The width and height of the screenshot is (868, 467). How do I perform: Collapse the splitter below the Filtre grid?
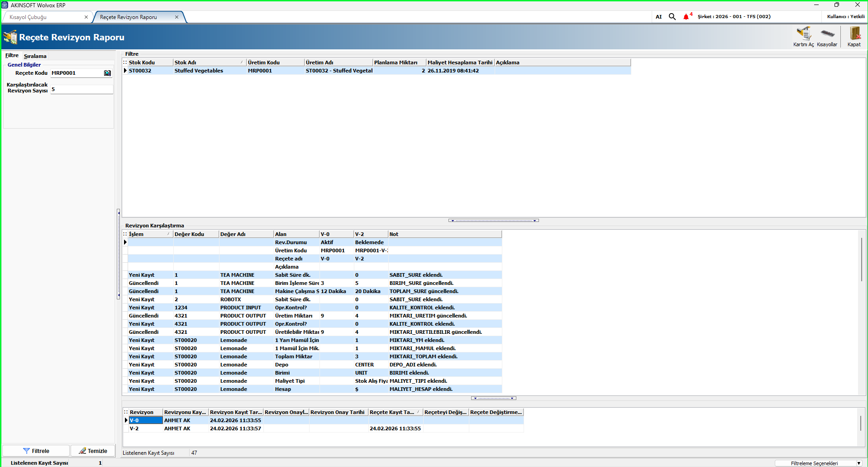tap(493, 221)
